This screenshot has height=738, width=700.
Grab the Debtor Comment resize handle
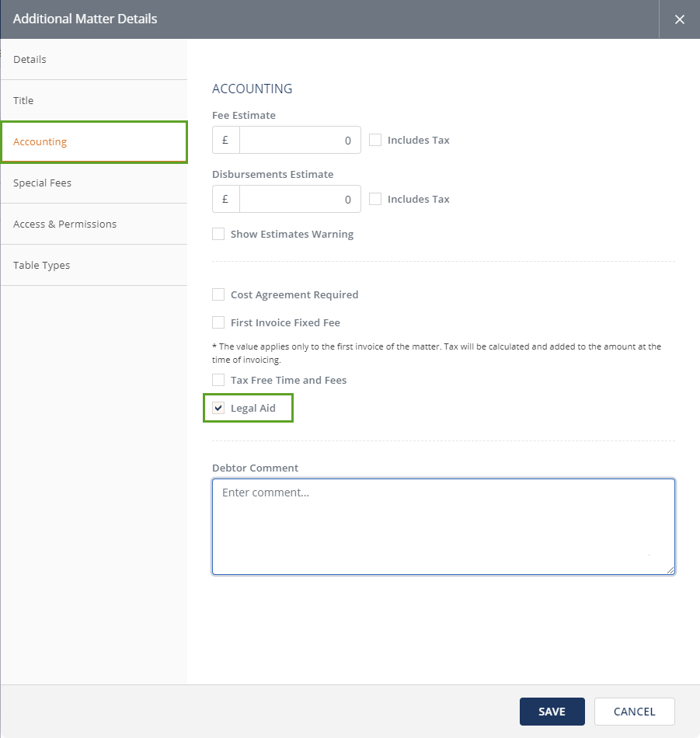coord(670,570)
